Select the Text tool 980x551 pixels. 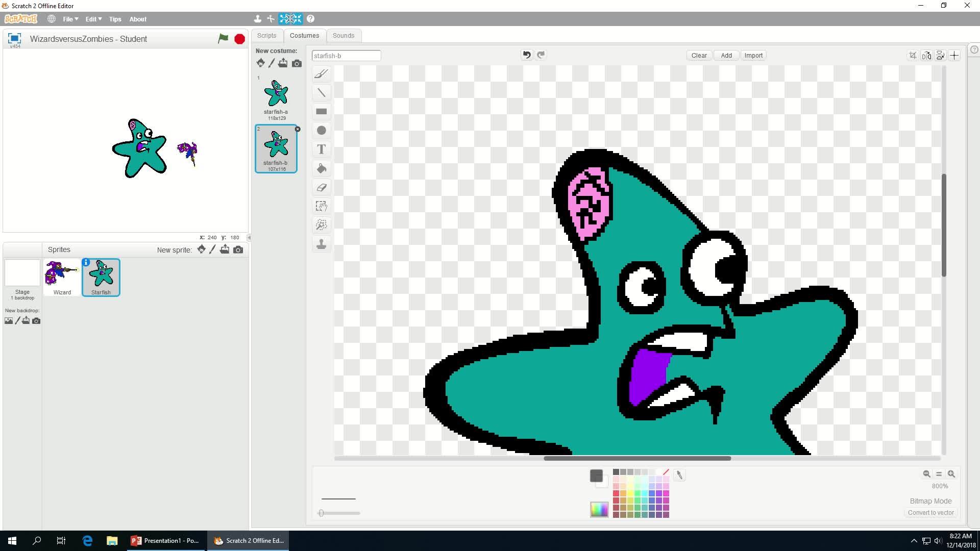click(321, 149)
